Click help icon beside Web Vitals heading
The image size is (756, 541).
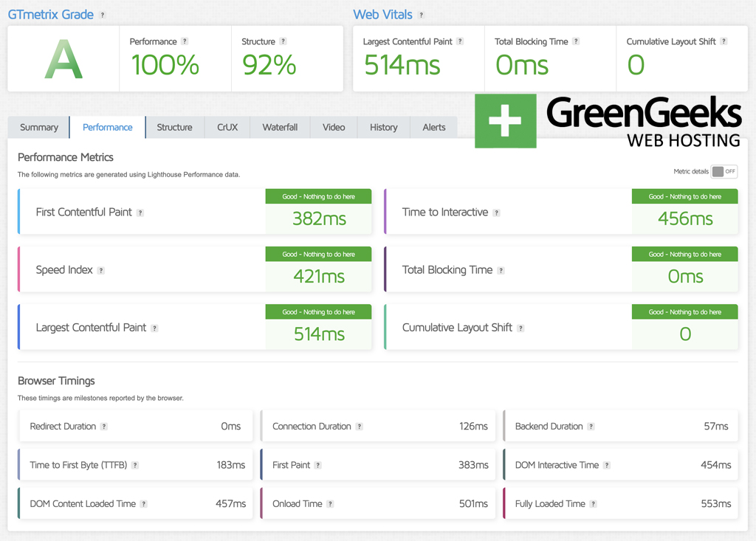tap(421, 15)
